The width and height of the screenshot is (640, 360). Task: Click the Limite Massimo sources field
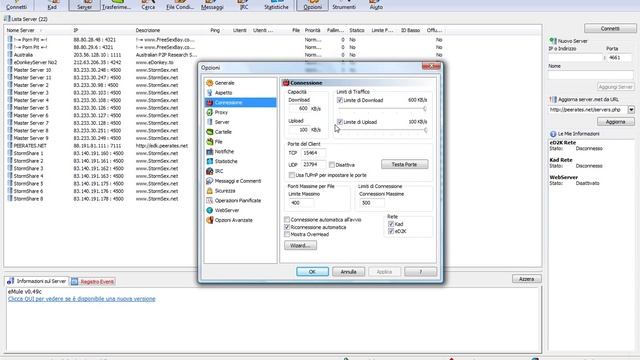click(301, 203)
